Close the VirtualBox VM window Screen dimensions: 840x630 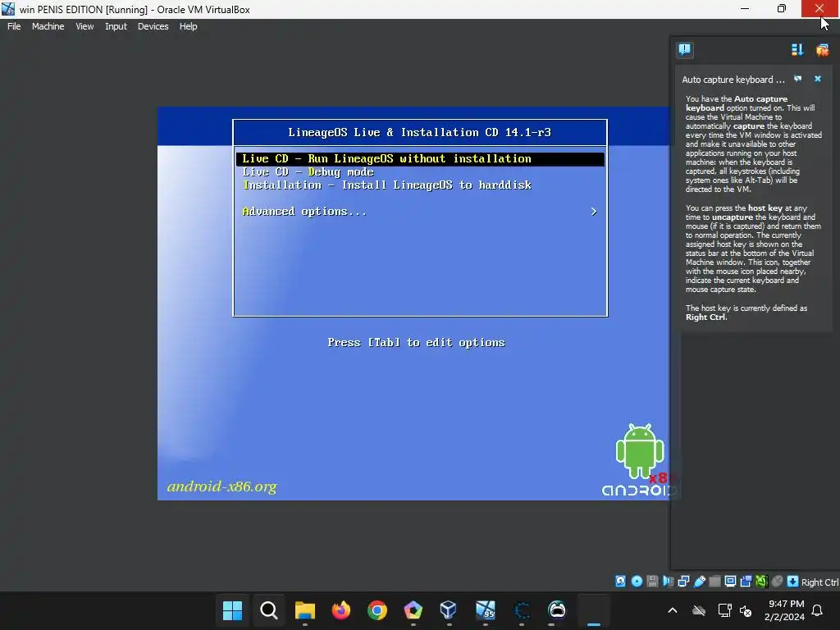(x=819, y=8)
